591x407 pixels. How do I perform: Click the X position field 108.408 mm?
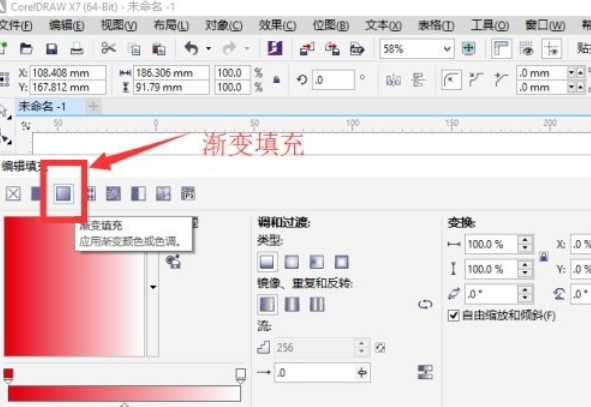tap(68, 73)
